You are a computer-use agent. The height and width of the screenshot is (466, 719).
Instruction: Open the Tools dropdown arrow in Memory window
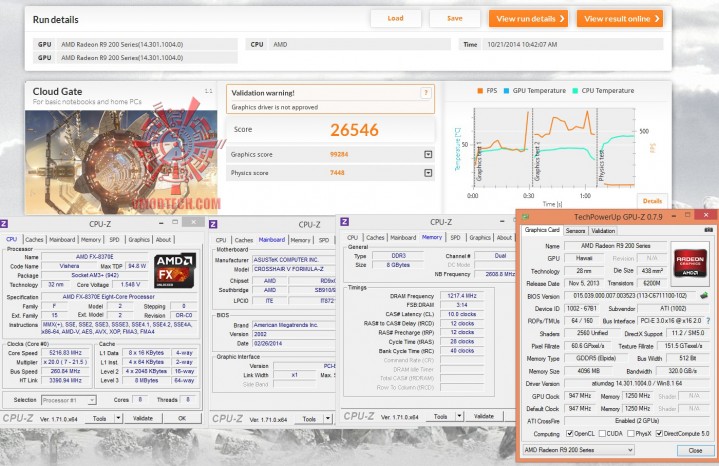pyautogui.click(x=459, y=416)
